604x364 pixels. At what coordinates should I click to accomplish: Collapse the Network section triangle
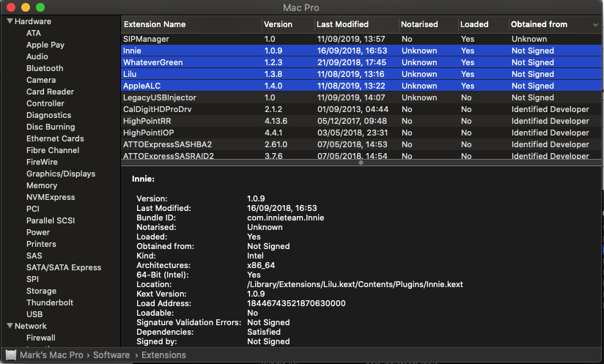click(10, 326)
